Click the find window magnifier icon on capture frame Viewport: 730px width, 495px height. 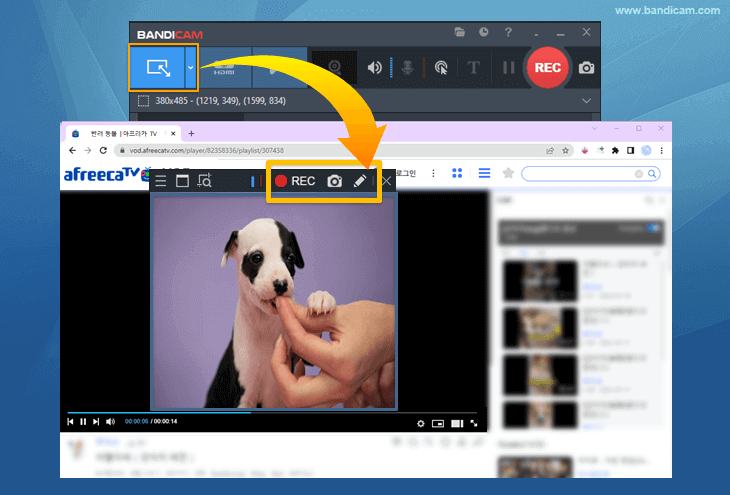tap(204, 181)
